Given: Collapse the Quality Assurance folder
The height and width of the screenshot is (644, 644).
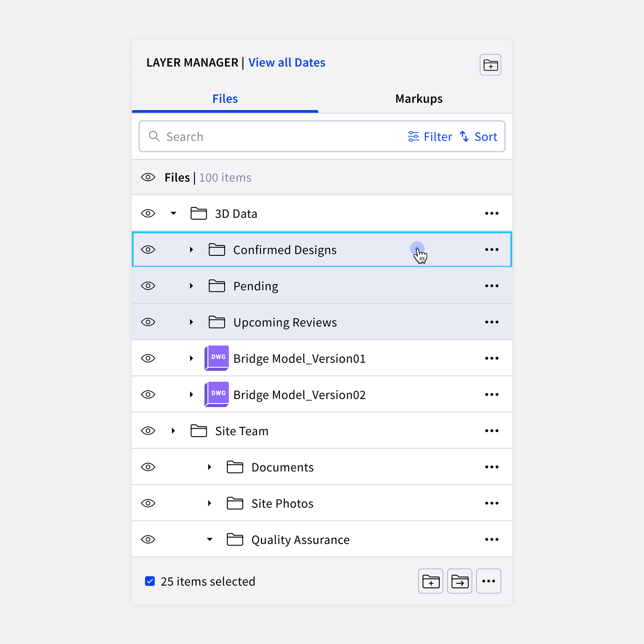Looking at the screenshot, I should point(210,539).
